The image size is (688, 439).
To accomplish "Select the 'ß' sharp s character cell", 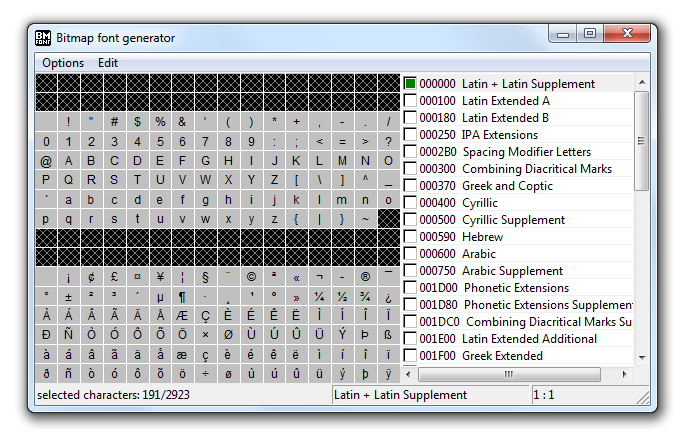I will (388, 335).
